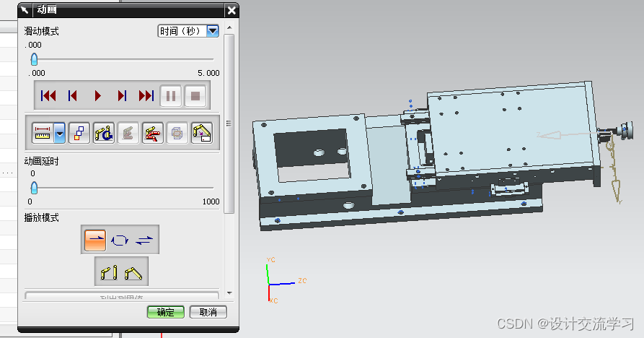This screenshot has height=338, width=644.
Task: Click the greyed-out mechanism icon
Action: 128,133
